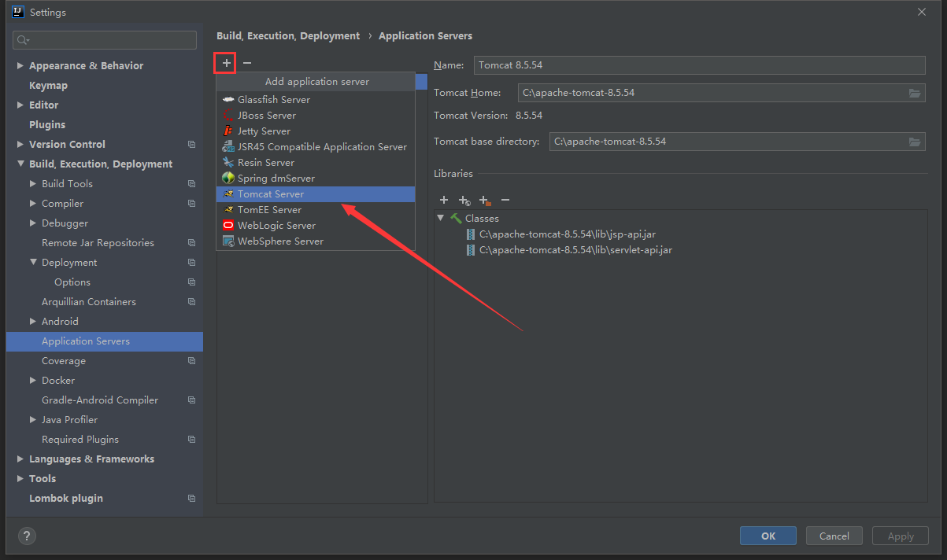Screen dimensions: 947x560
Task: Choose Resin Server from the popup
Action: pyautogui.click(x=316, y=163)
